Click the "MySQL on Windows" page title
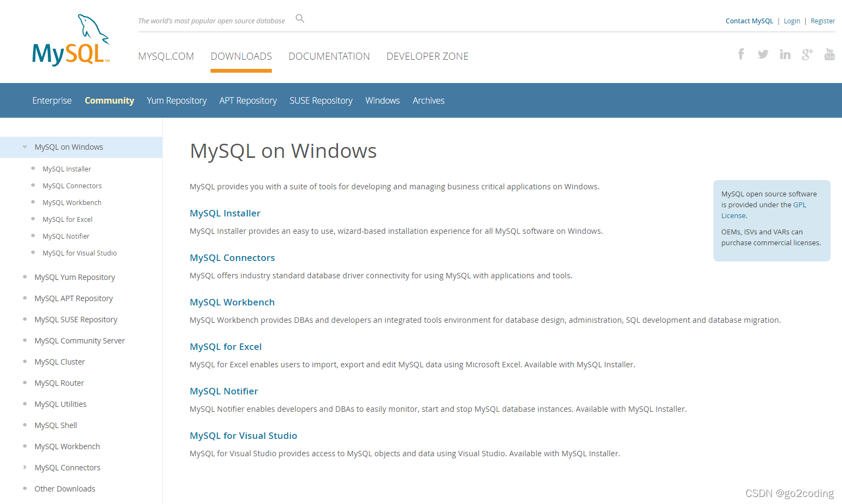Image resolution: width=842 pixels, height=504 pixels. coord(283,151)
